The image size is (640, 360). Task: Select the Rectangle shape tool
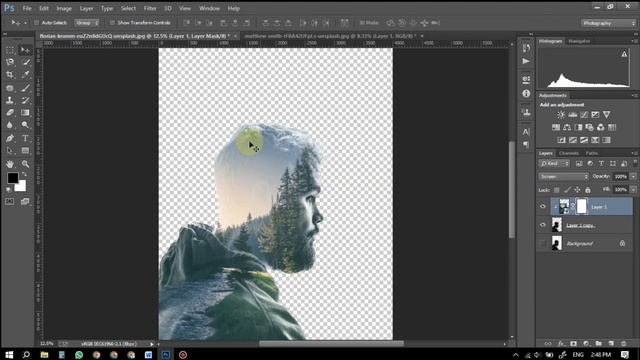tap(25, 151)
